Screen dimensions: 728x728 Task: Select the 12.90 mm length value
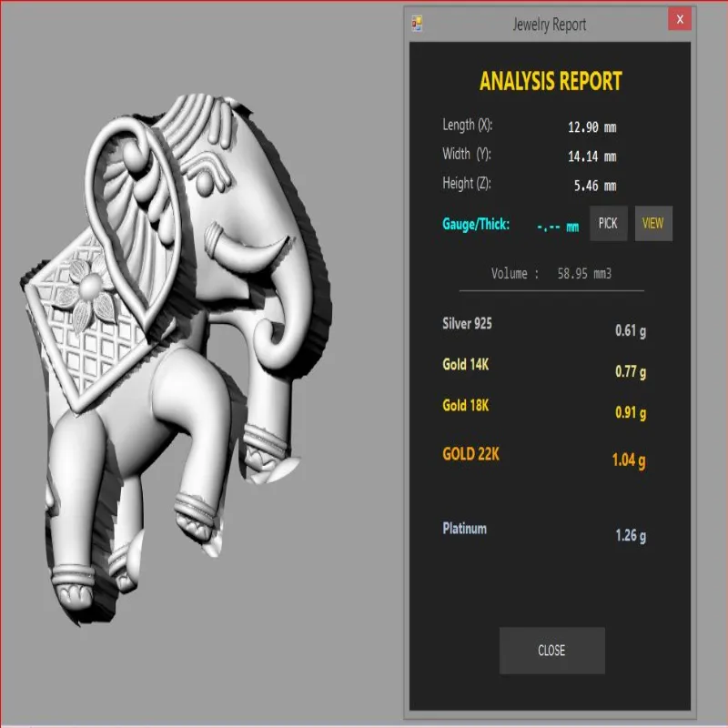592,127
